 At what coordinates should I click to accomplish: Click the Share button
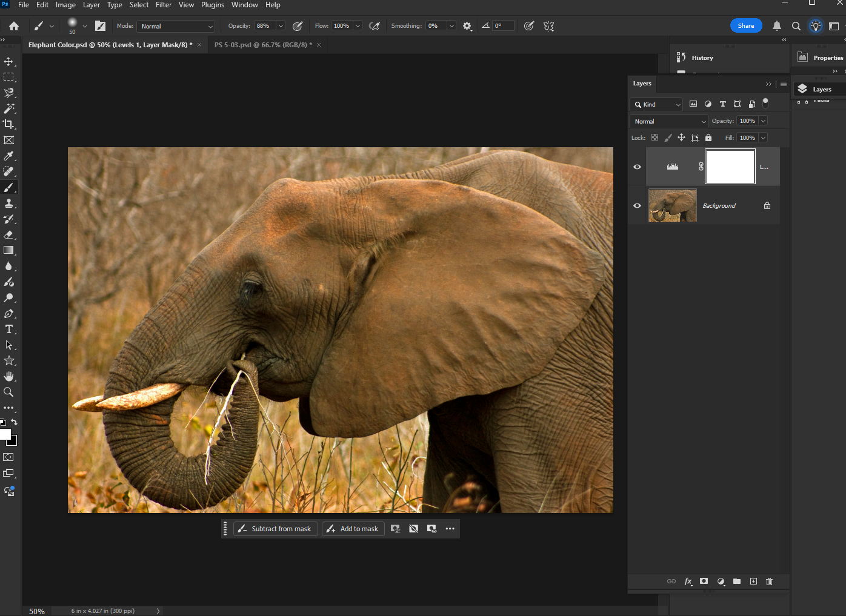(745, 25)
